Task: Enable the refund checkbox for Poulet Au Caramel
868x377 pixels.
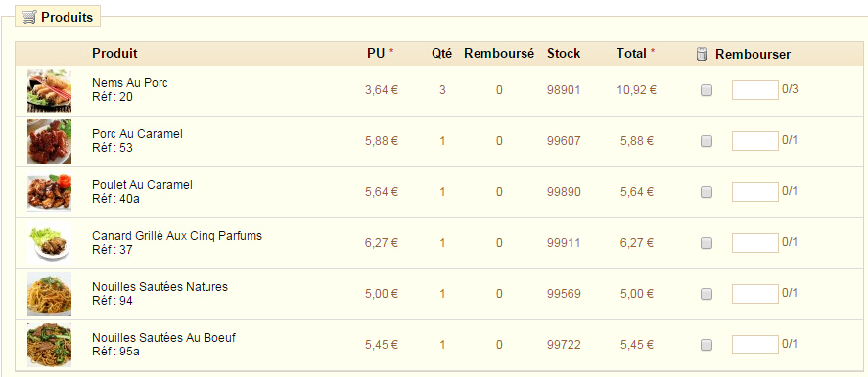Action: (707, 192)
